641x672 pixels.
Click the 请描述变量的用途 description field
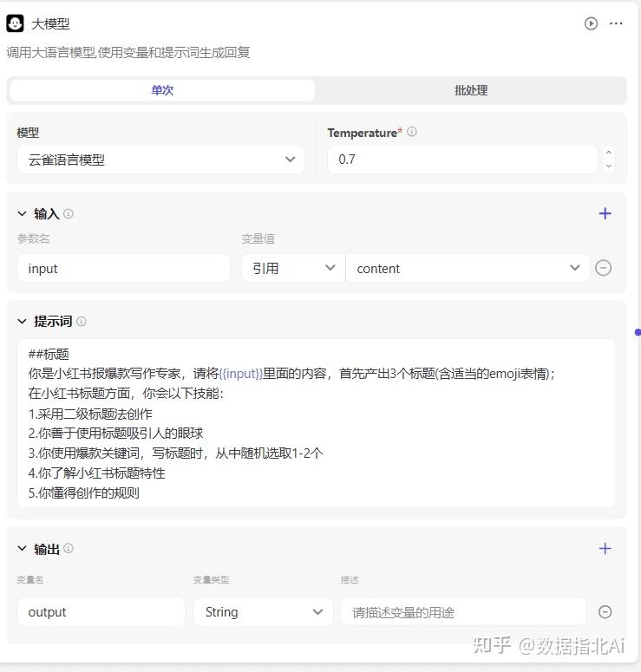click(x=464, y=611)
